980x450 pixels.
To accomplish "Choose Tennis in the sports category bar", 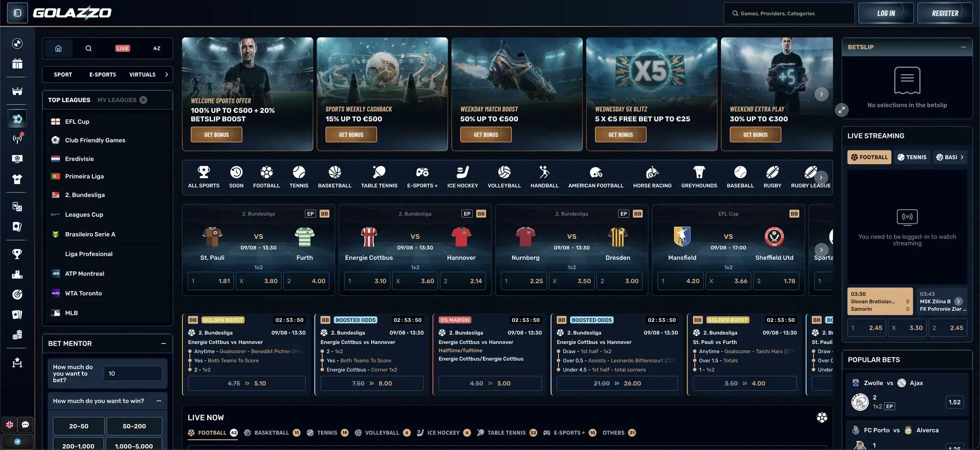I will tap(299, 177).
